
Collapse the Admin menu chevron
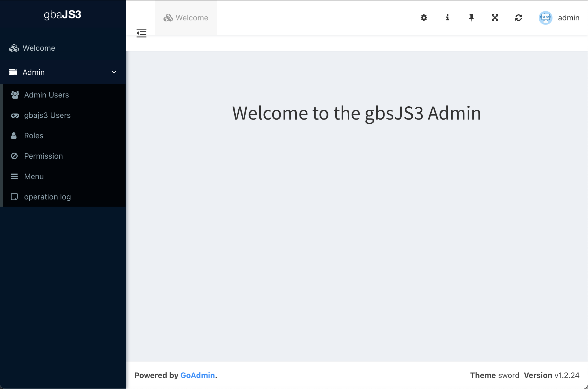pos(114,72)
